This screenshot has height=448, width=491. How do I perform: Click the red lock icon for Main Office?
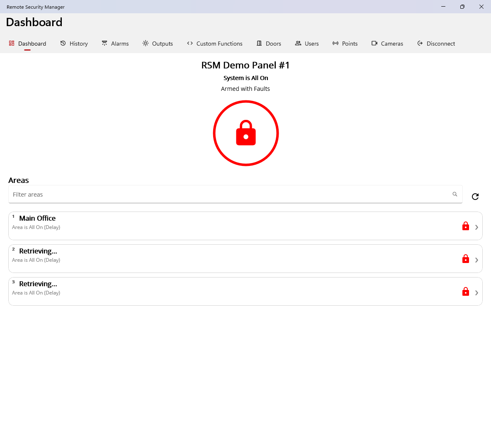point(466,226)
